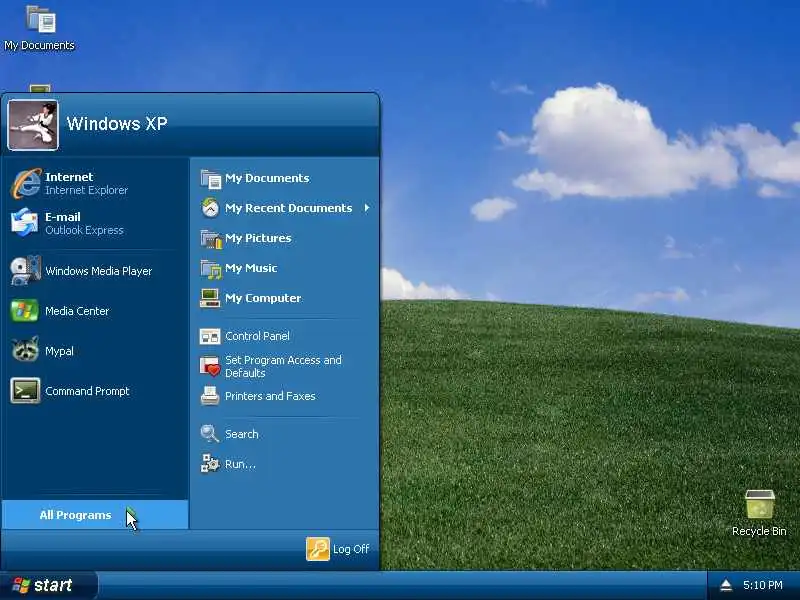Click the Windows XP user name
Screen dimensions: 800x600
(x=117, y=123)
